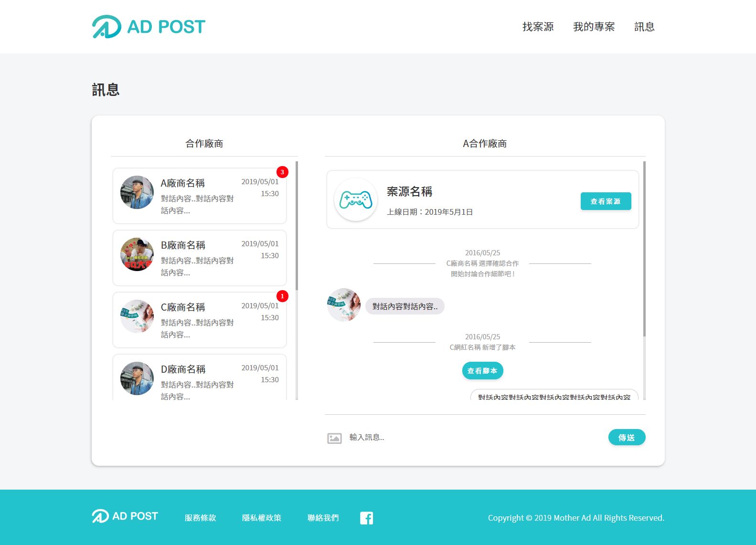The width and height of the screenshot is (756, 545).
Task: Click the sender avatar in chat
Action: (x=344, y=305)
